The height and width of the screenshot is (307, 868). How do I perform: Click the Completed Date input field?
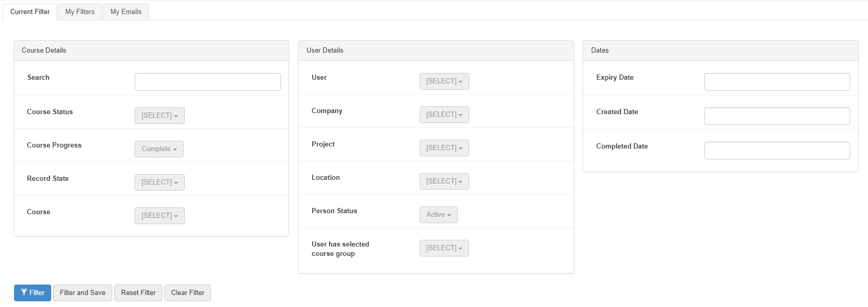777,151
